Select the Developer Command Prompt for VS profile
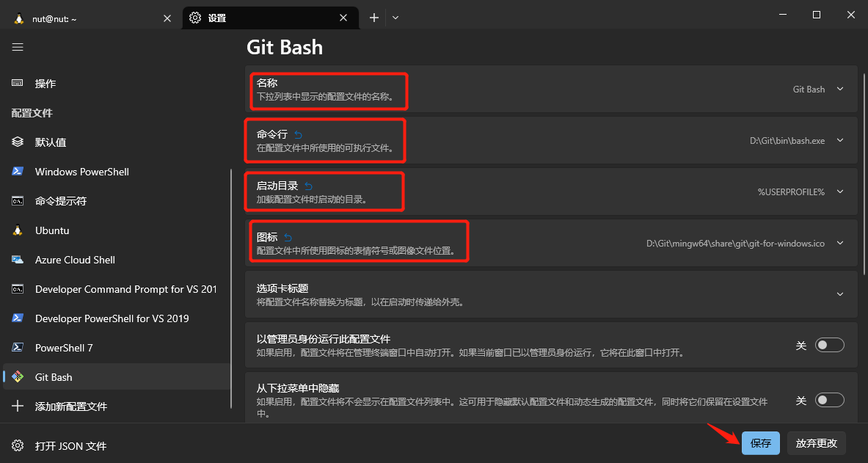The height and width of the screenshot is (463, 868). point(116,288)
